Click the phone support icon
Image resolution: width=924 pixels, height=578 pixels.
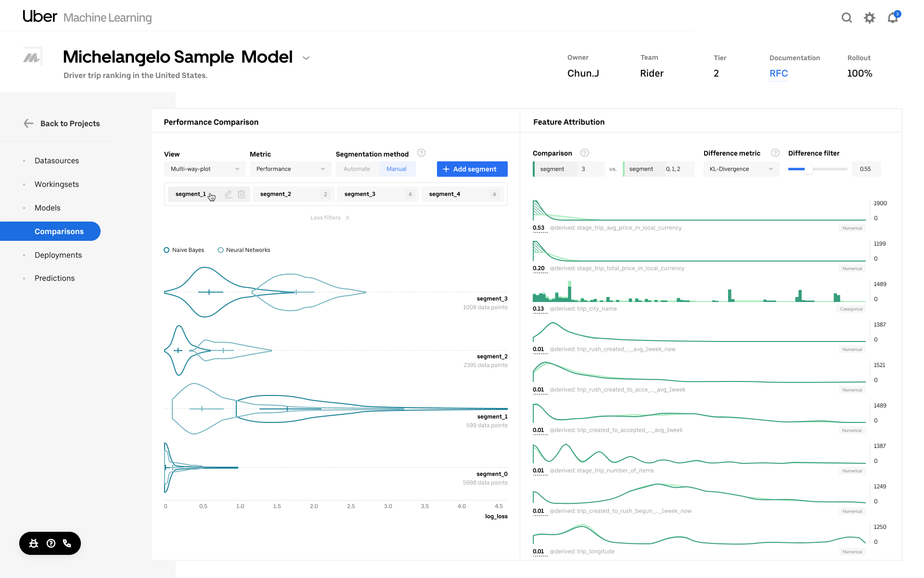[x=67, y=543]
